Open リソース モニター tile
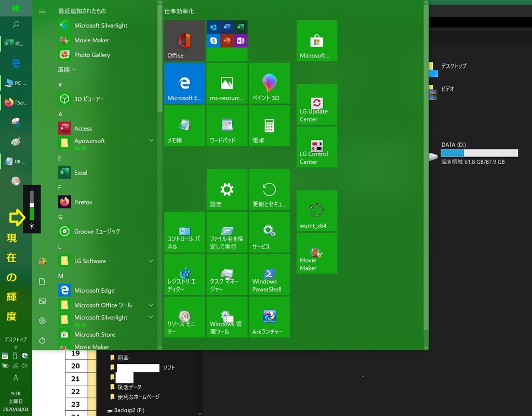 tap(184, 317)
